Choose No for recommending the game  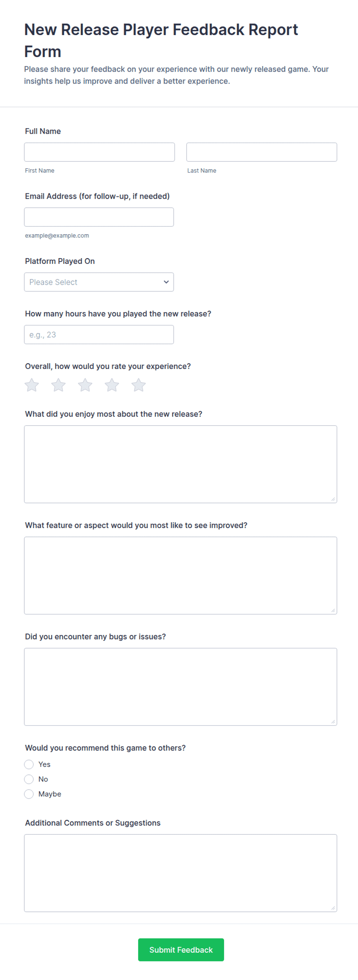[x=29, y=779]
